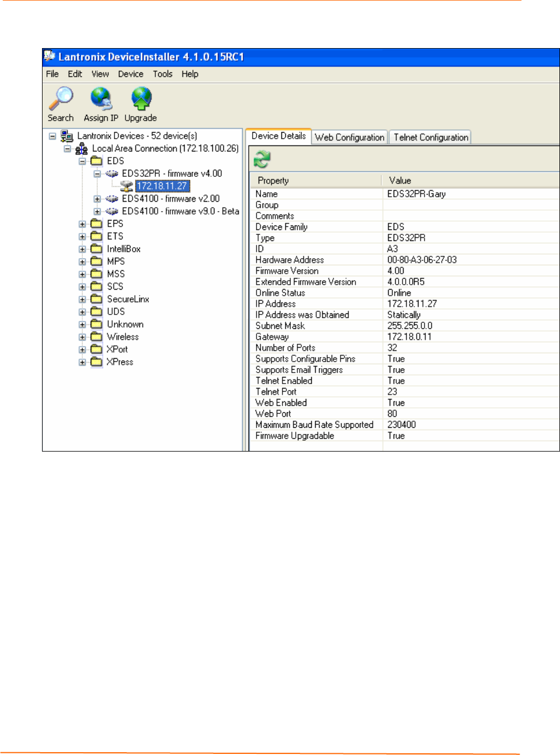Click the Gateway value 172.18.0.11
Screen dimensions: 560x755
click(x=409, y=337)
